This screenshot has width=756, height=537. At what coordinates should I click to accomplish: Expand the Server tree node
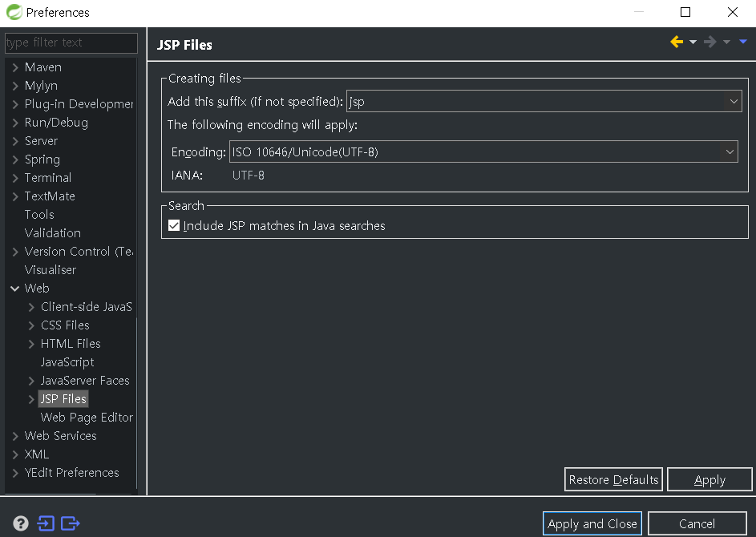(x=15, y=141)
